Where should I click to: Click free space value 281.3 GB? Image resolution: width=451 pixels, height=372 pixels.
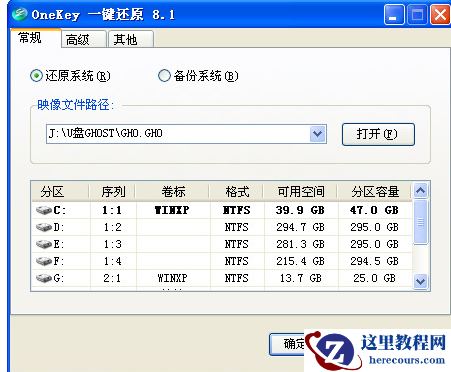(x=300, y=244)
